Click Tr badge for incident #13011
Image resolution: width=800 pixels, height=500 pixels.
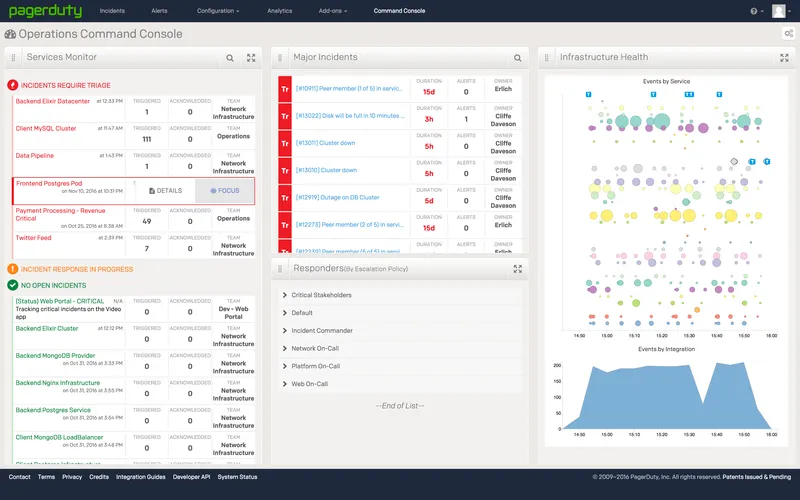[x=285, y=143]
